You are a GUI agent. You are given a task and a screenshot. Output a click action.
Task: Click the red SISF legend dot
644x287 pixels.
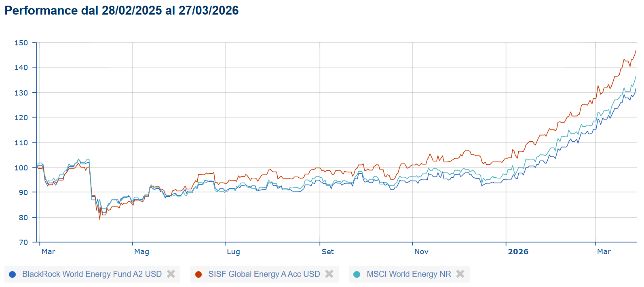(198, 274)
